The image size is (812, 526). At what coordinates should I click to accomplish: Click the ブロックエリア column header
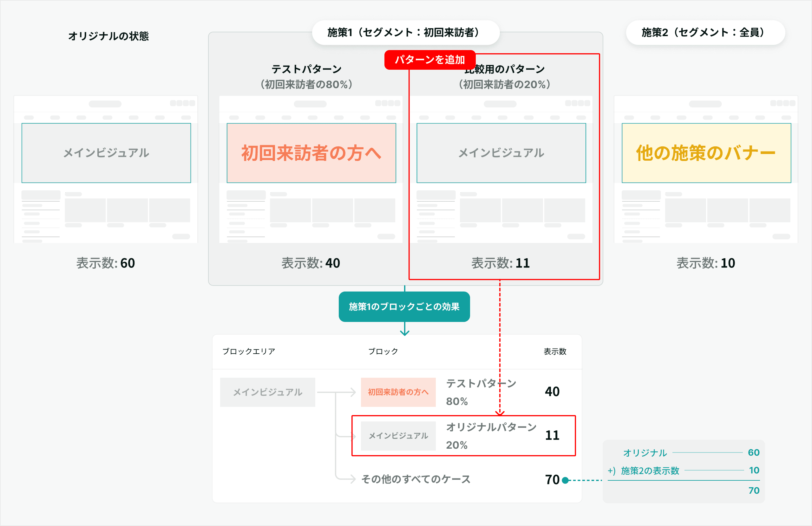(x=249, y=351)
